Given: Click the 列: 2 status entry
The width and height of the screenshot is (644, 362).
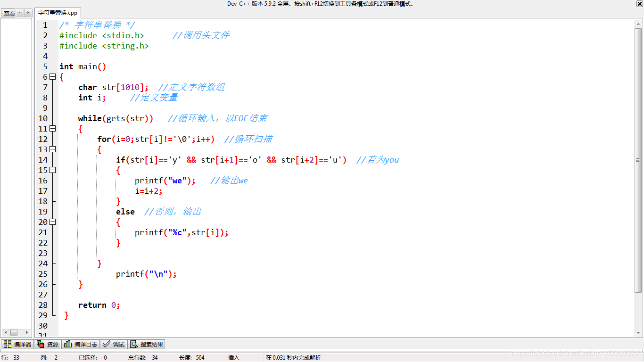Looking at the screenshot, I should (x=49, y=358).
